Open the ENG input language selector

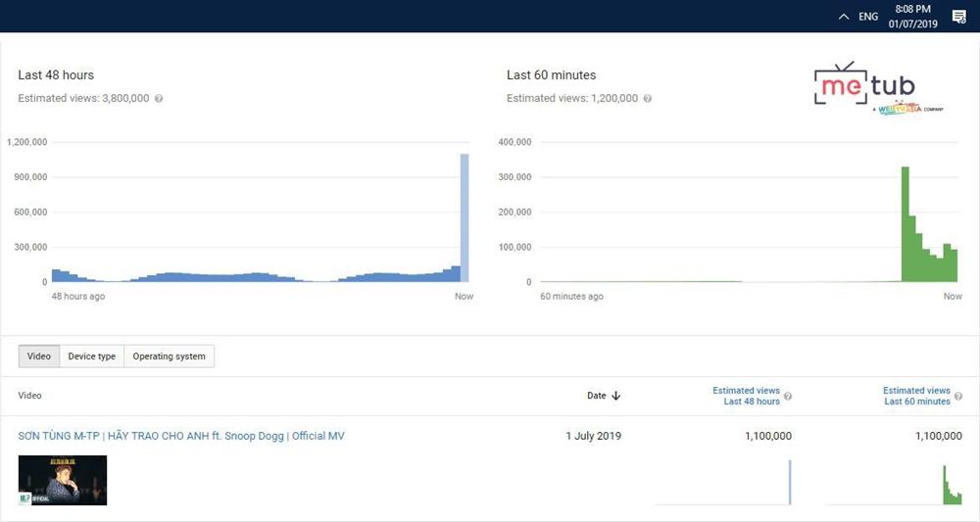868,17
